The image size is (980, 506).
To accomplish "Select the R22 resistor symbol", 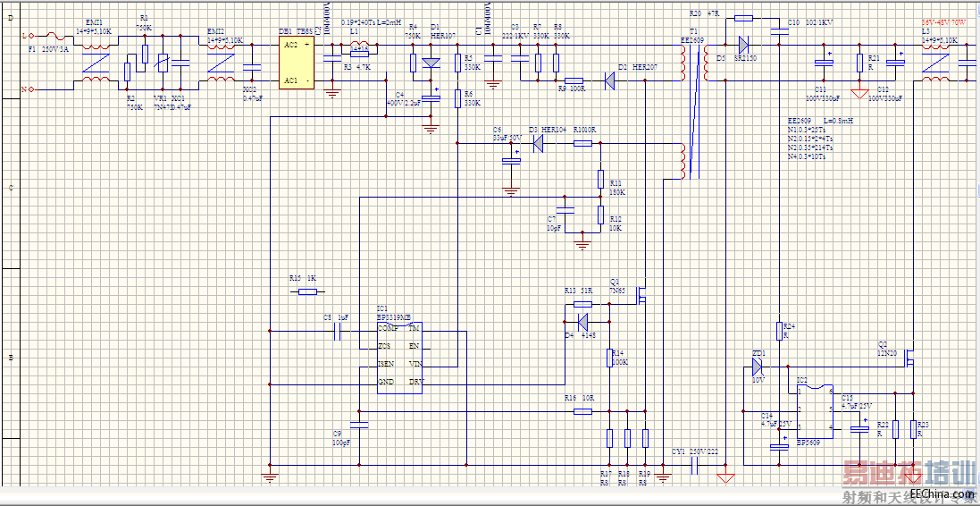I will (896, 429).
